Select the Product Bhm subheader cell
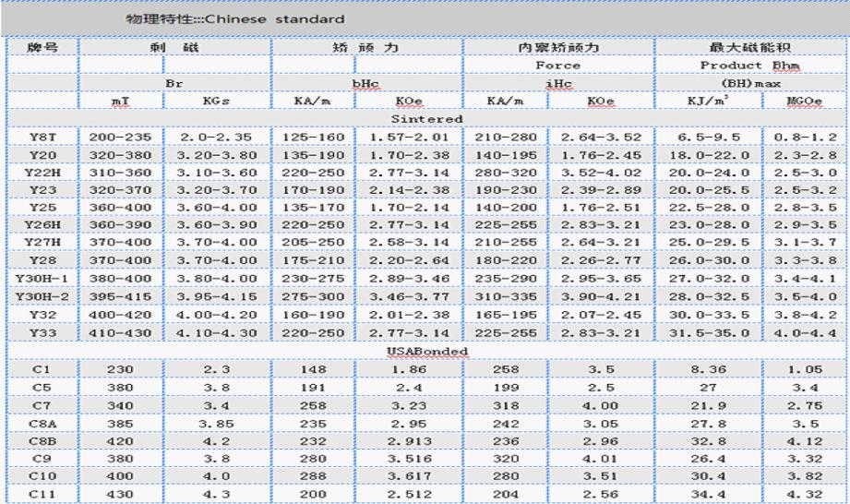 749,66
